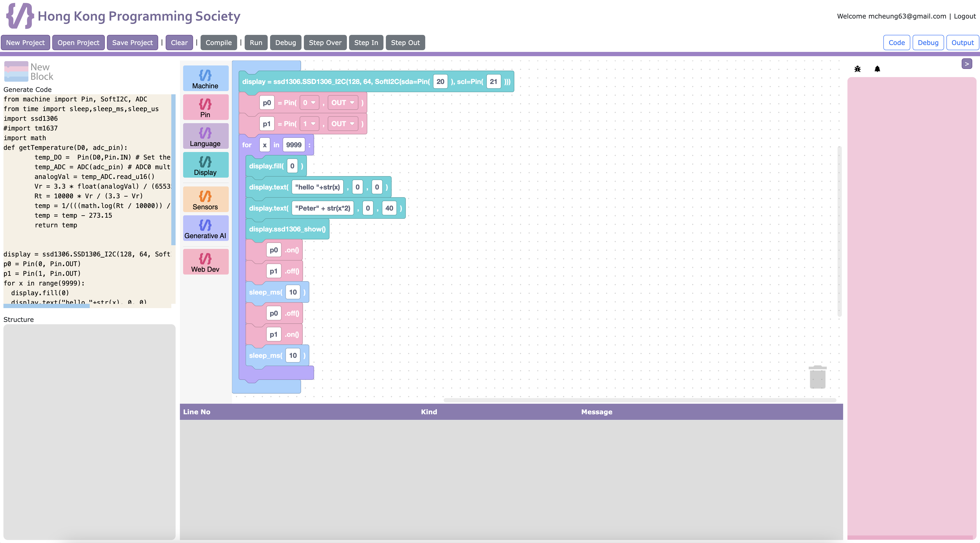This screenshot has height=543, width=980.
Task: Open the Generative AI block category
Action: (206, 228)
